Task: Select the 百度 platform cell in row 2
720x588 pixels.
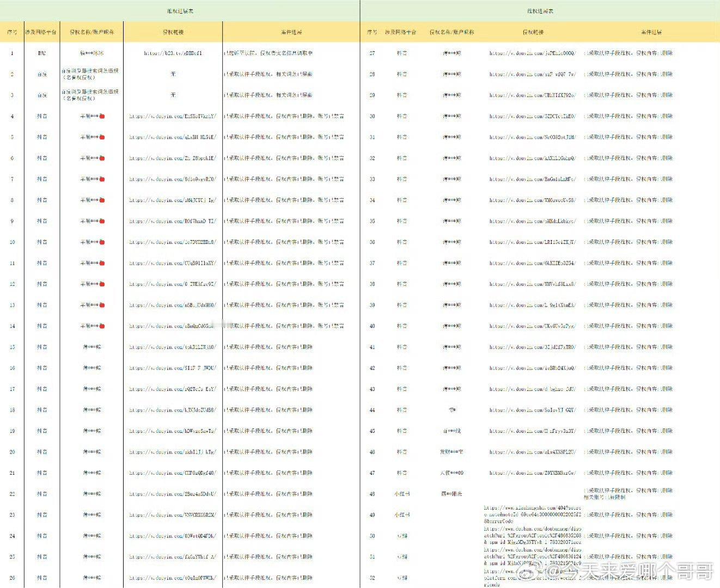Action: [42, 74]
